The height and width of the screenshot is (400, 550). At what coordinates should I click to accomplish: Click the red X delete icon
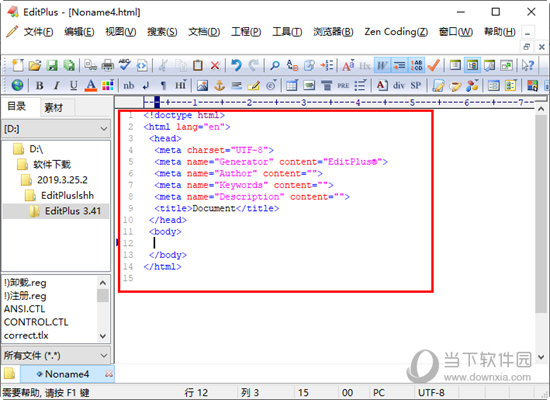pos(215,65)
